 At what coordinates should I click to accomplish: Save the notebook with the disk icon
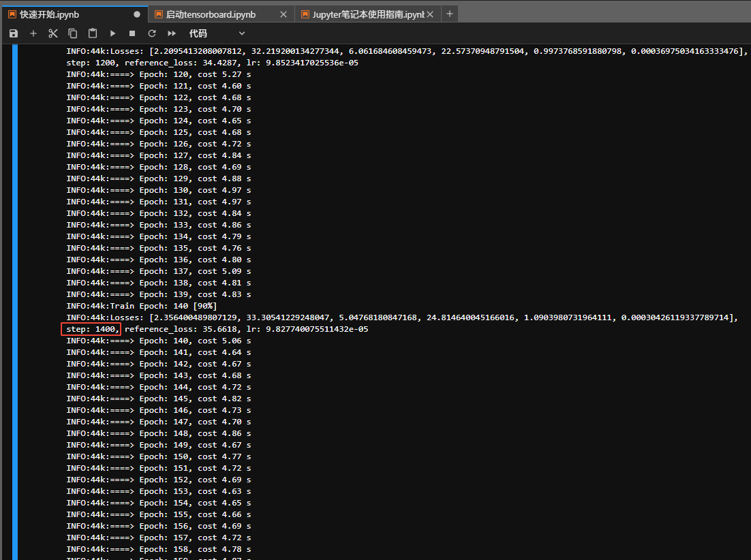[14, 33]
